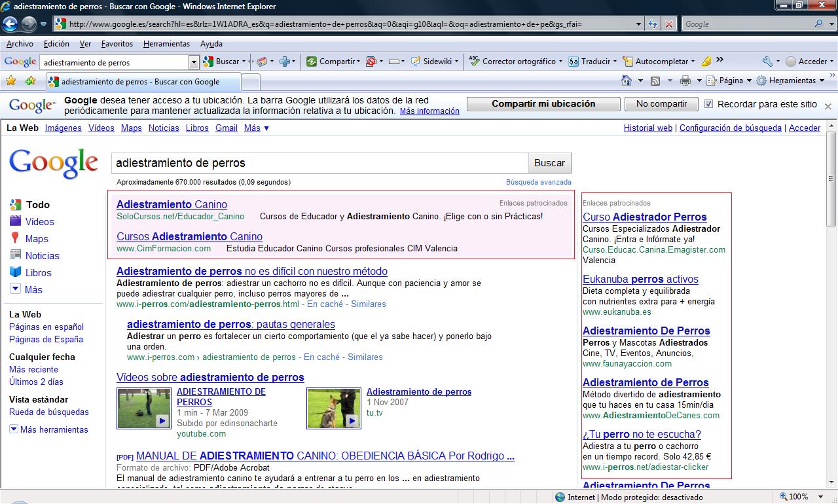Play the ADIESTRAMIENTO DE PERROS YouTube video thumbnail

click(x=144, y=408)
